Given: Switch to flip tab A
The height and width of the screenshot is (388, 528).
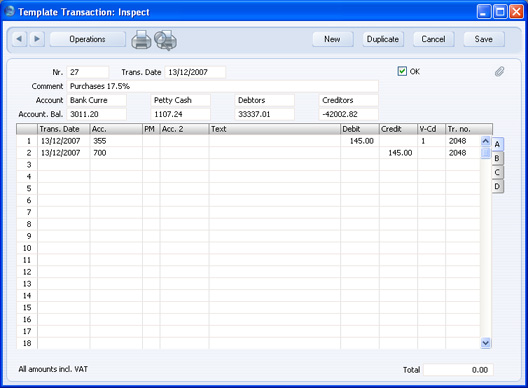Looking at the screenshot, I should [497, 144].
